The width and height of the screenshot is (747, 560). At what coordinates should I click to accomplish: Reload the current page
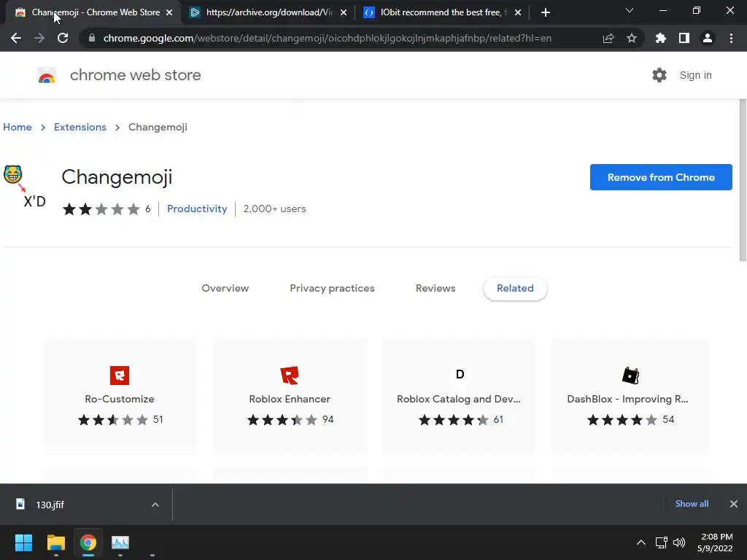[x=63, y=38]
